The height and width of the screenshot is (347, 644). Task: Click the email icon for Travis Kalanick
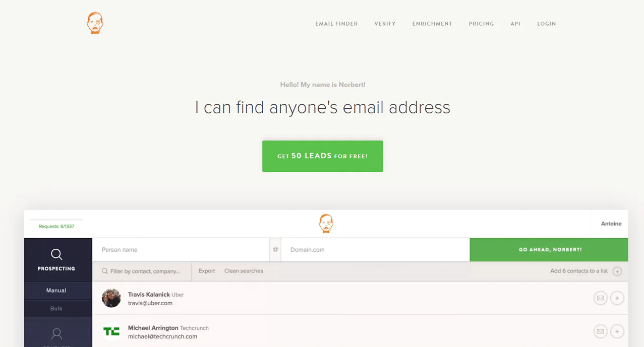pos(600,298)
